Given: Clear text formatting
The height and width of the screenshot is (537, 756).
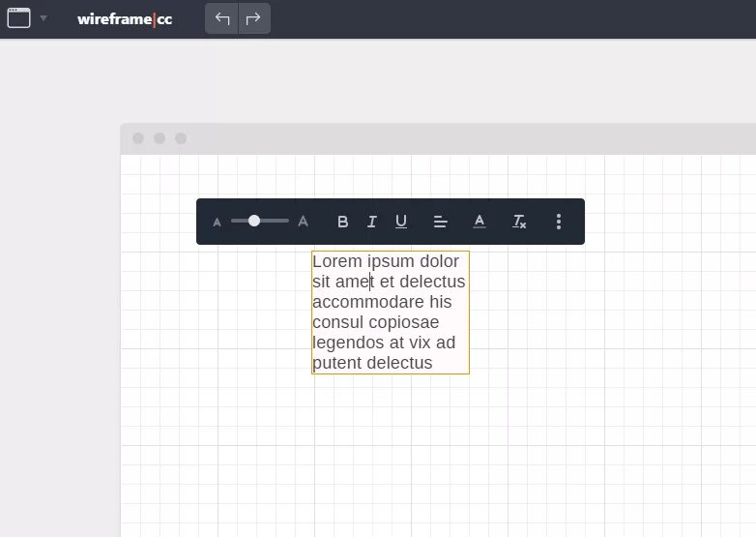Looking at the screenshot, I should tap(519, 222).
